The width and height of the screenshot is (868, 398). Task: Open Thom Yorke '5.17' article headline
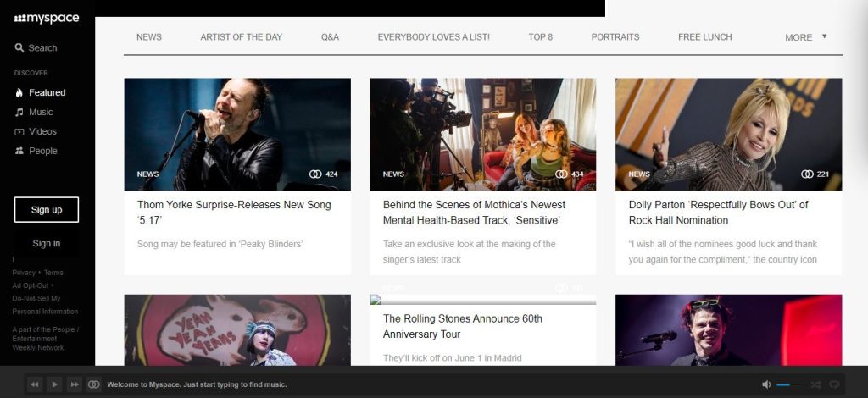(x=234, y=213)
